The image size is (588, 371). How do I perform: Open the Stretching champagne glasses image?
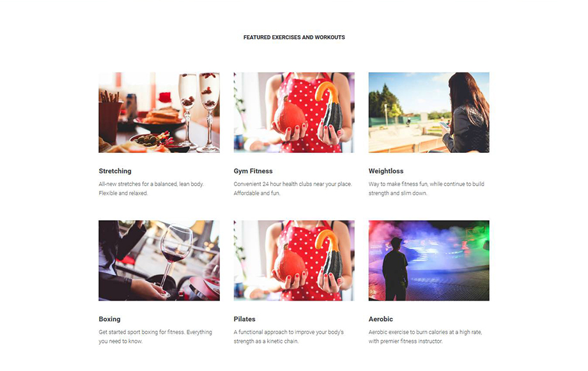159,113
